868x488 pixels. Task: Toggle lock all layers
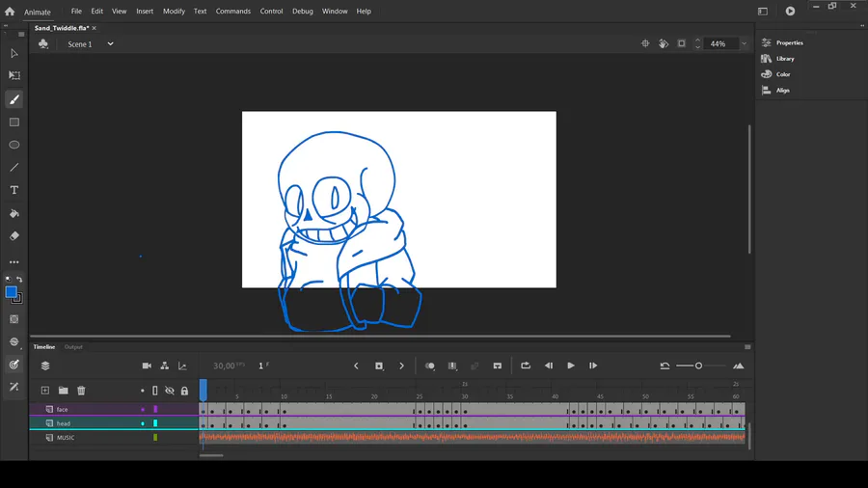(184, 391)
